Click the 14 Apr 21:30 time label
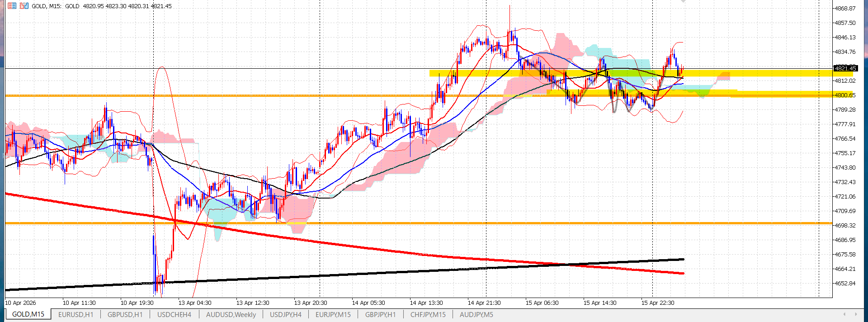The image size is (868, 322). tap(484, 303)
